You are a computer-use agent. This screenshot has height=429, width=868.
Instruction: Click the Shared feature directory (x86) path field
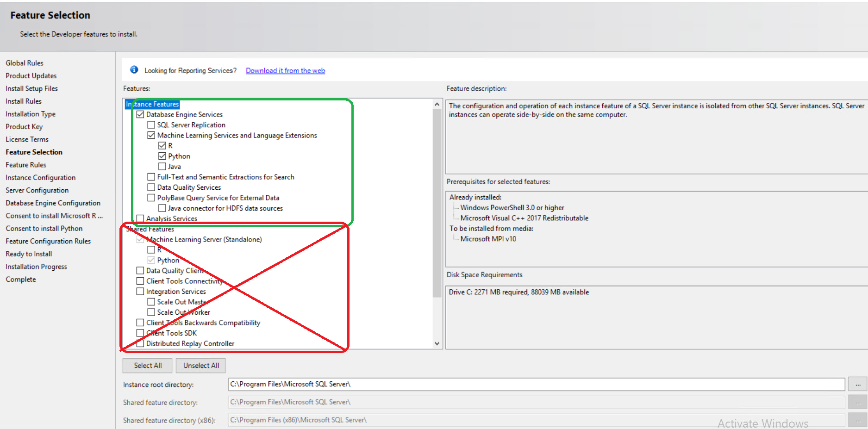click(x=537, y=420)
